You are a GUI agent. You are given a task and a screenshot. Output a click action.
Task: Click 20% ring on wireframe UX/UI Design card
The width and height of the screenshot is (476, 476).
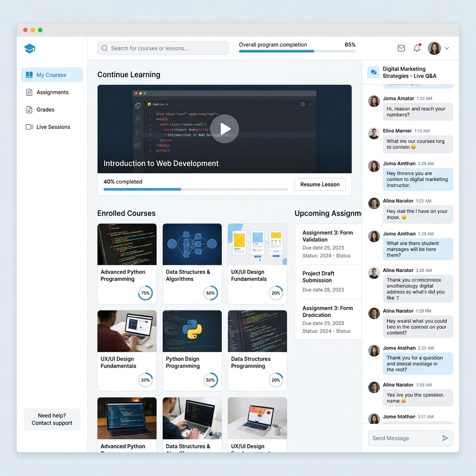coord(276,293)
